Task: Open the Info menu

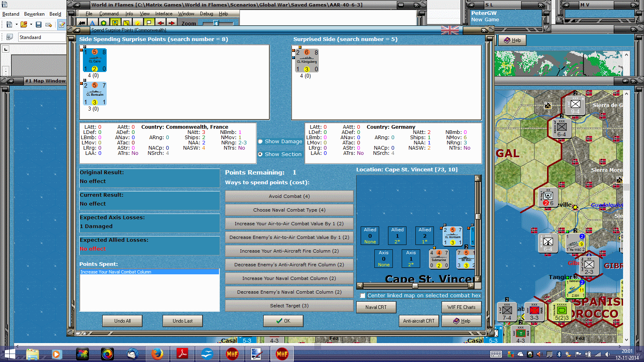Action: [x=129, y=14]
